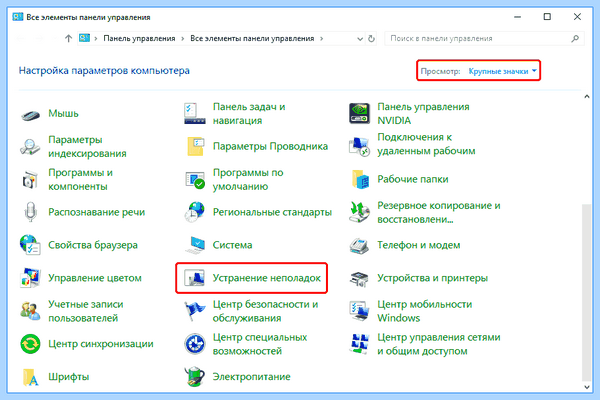This screenshot has width=600, height=400.
Task: Go up one level with up arrow
Action: click(68, 39)
